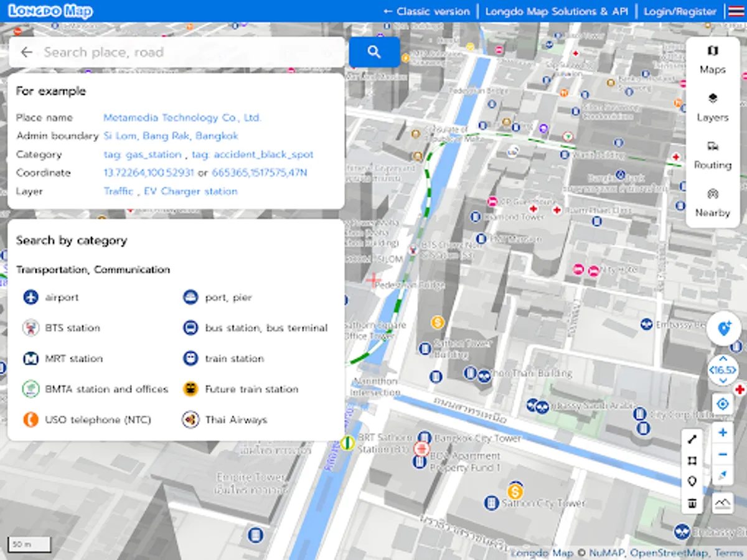The image size is (747, 560).
Task: Select the draw polygon marker tool
Action: [x=692, y=482]
